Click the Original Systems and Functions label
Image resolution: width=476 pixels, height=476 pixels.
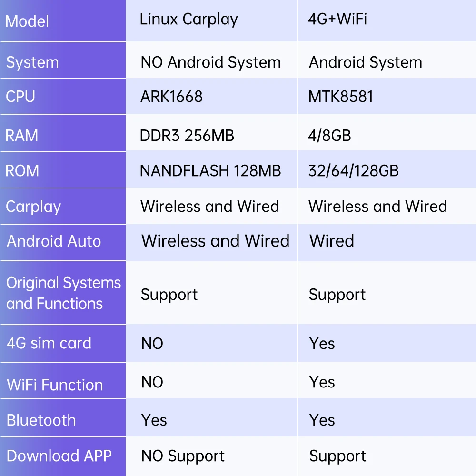point(63,293)
